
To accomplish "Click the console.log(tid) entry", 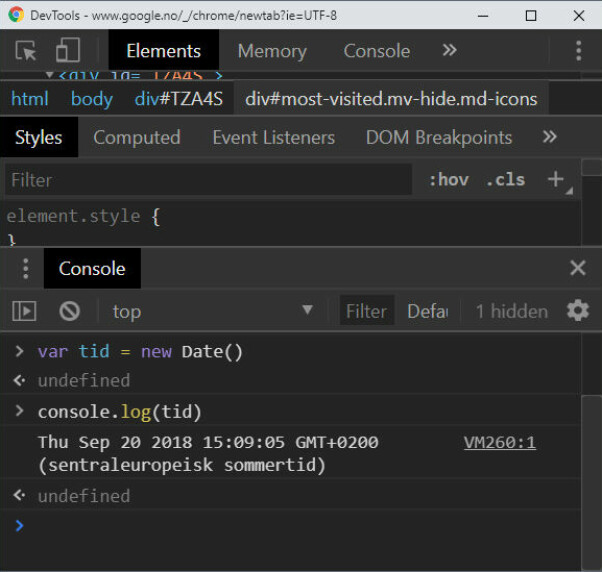I will pos(119,412).
